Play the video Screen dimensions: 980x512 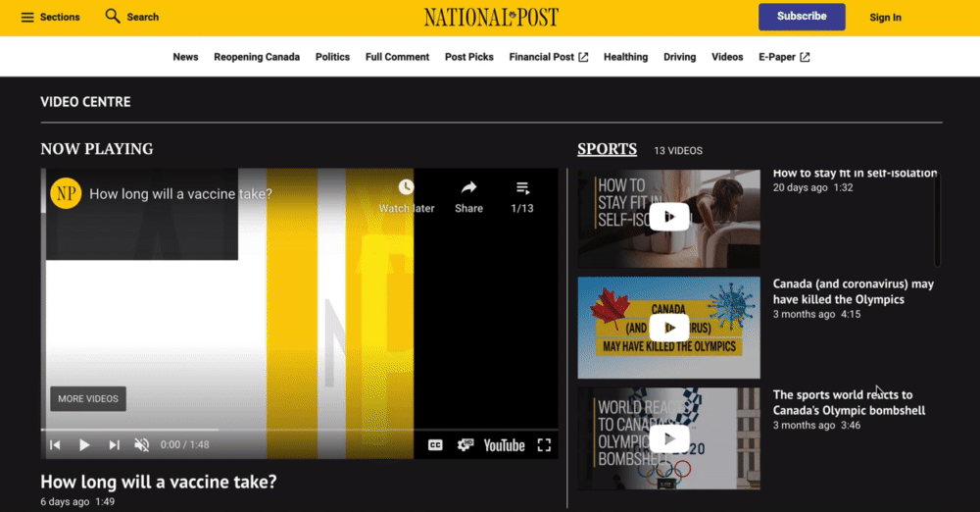point(83,445)
